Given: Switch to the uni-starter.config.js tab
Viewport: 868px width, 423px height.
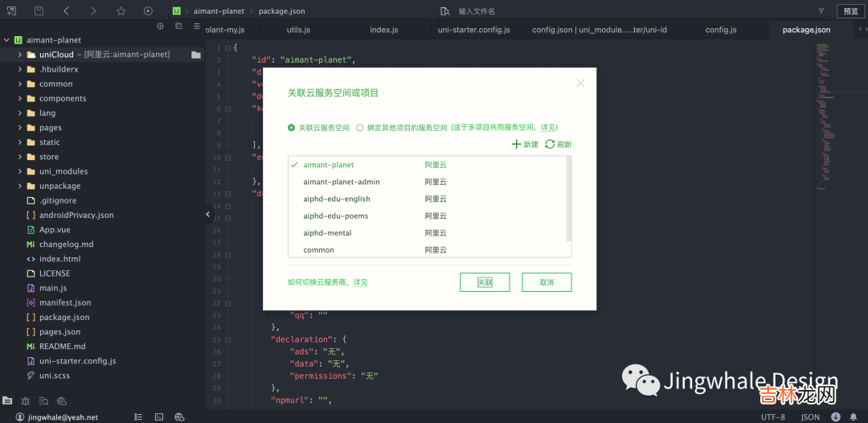Looking at the screenshot, I should click(473, 30).
